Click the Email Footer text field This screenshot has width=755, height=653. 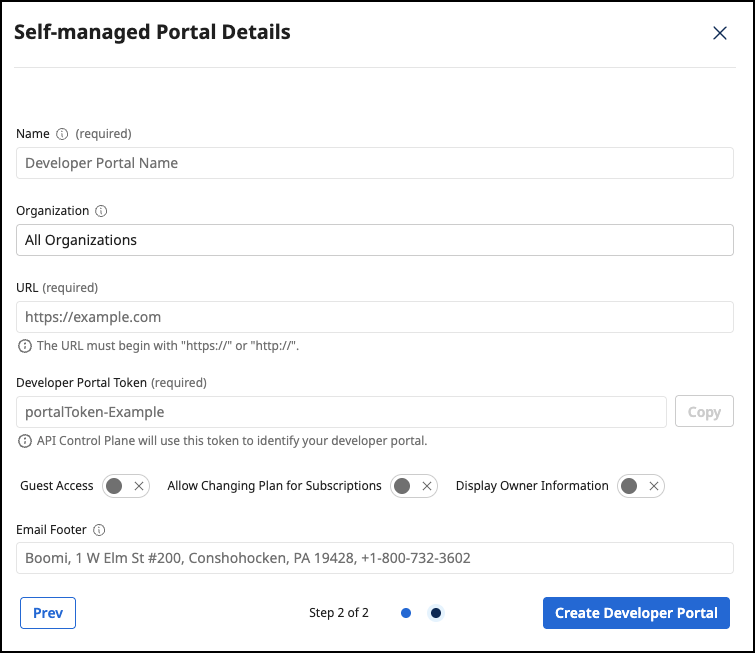coord(375,558)
